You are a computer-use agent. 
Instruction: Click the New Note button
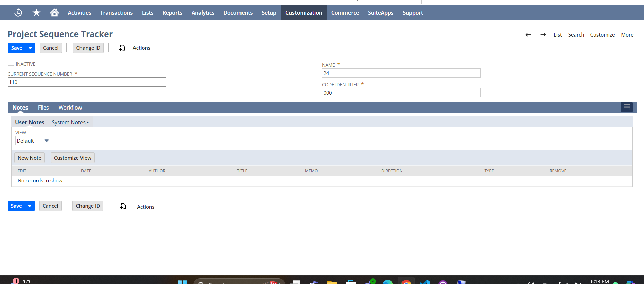[30, 158]
